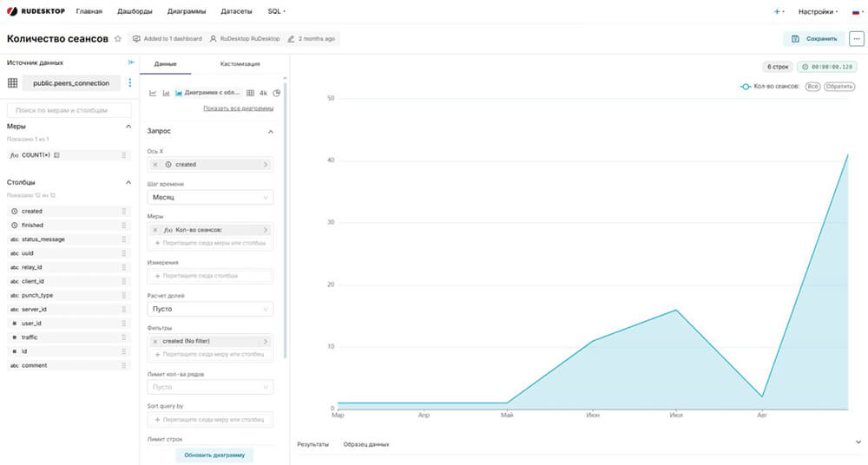The width and height of the screenshot is (868, 465).
Task: Switch to the Результаты tab
Action: 312,444
